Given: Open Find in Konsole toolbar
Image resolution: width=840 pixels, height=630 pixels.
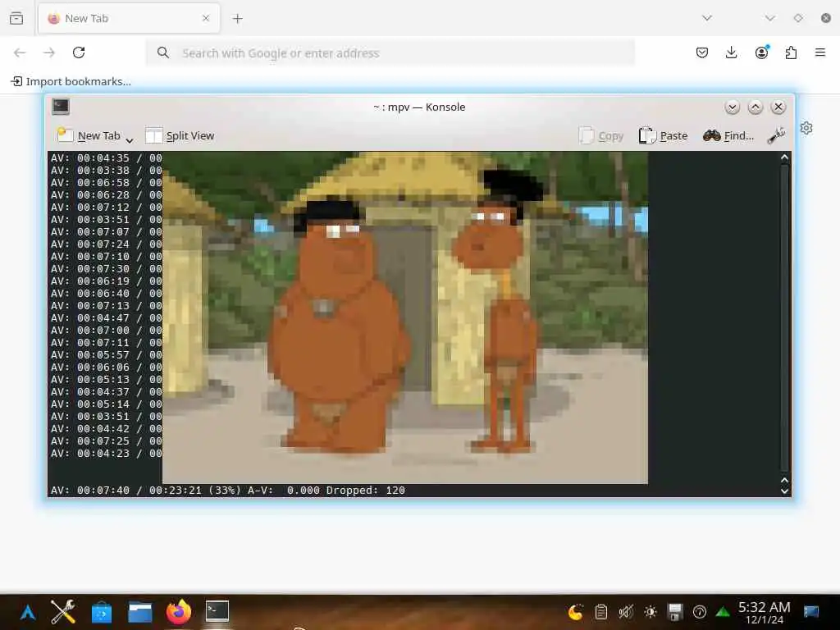Looking at the screenshot, I should [x=728, y=135].
